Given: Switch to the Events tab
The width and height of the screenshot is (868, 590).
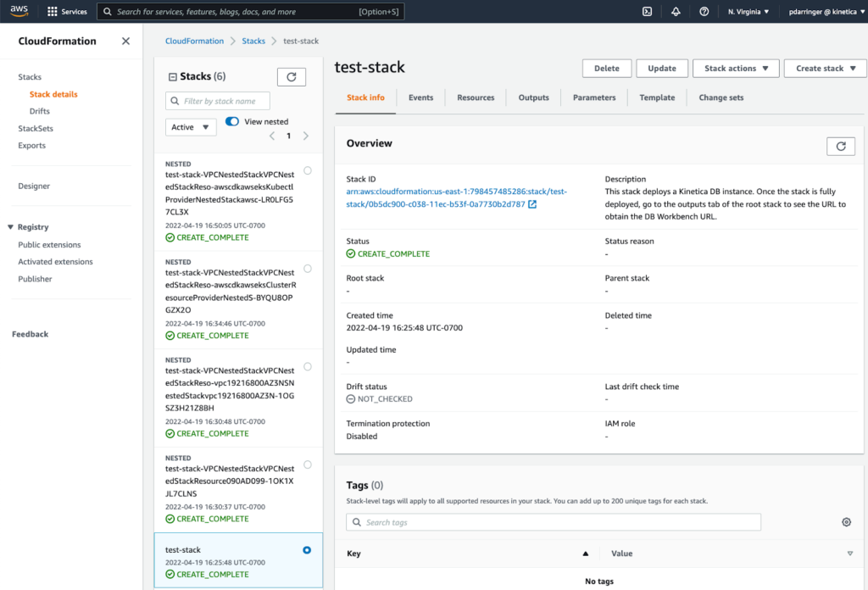Looking at the screenshot, I should click(x=420, y=97).
